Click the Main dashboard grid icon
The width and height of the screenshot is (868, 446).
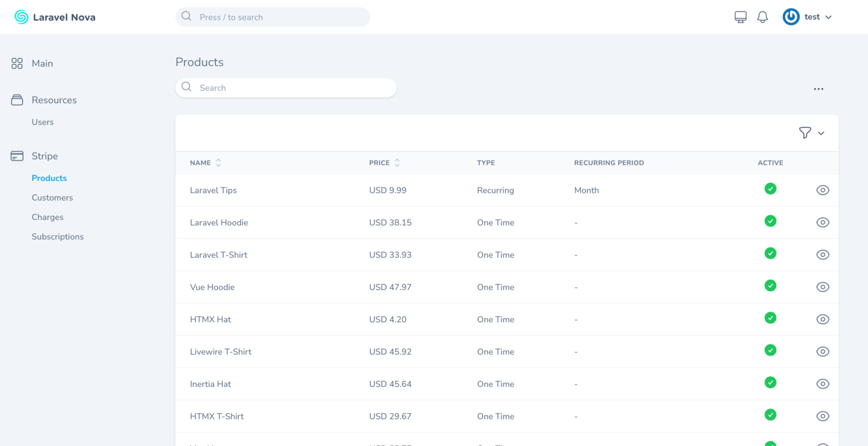17,63
